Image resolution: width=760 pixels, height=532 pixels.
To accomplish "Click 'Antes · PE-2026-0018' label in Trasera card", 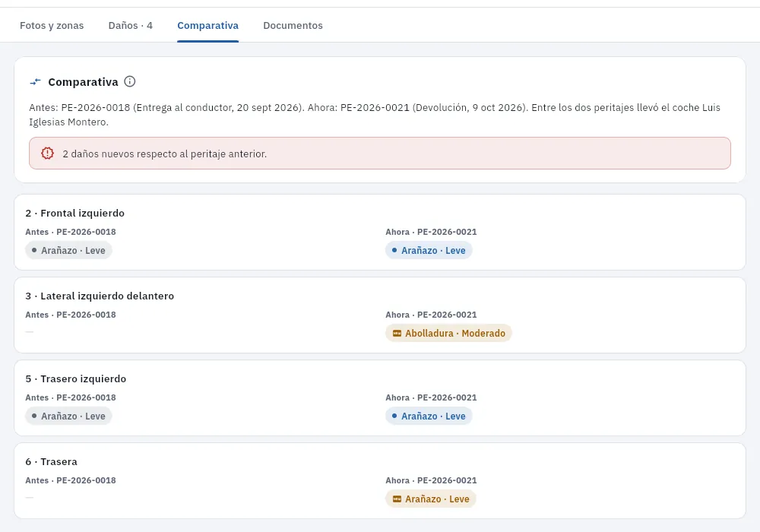I will 71,480.
